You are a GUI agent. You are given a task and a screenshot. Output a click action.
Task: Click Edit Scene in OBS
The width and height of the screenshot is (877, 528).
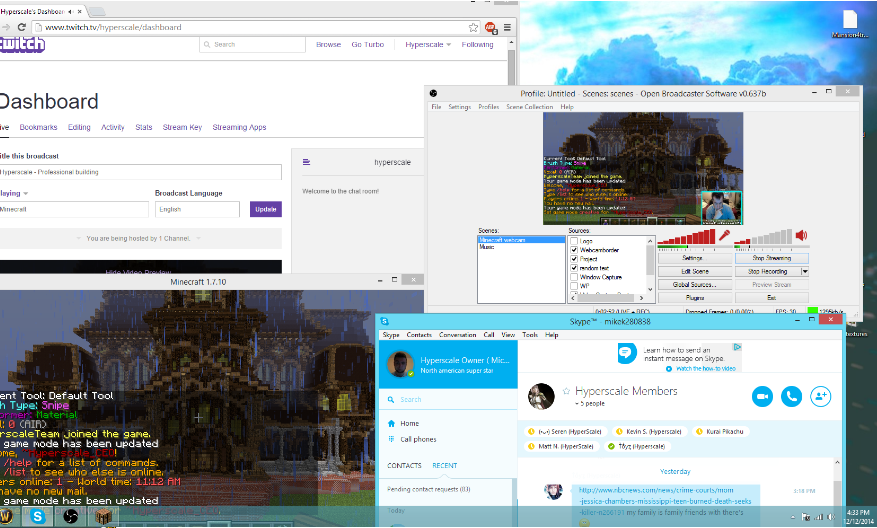pos(695,271)
